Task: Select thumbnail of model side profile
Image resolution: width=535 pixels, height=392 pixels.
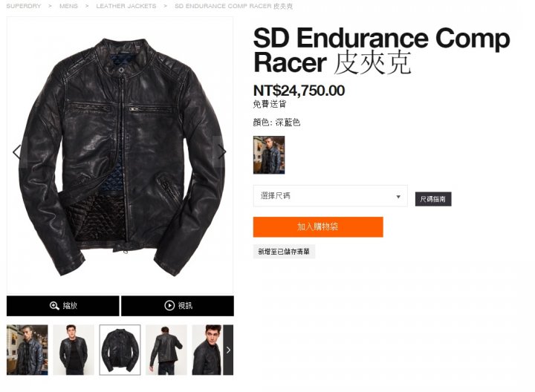Action: pos(207,350)
